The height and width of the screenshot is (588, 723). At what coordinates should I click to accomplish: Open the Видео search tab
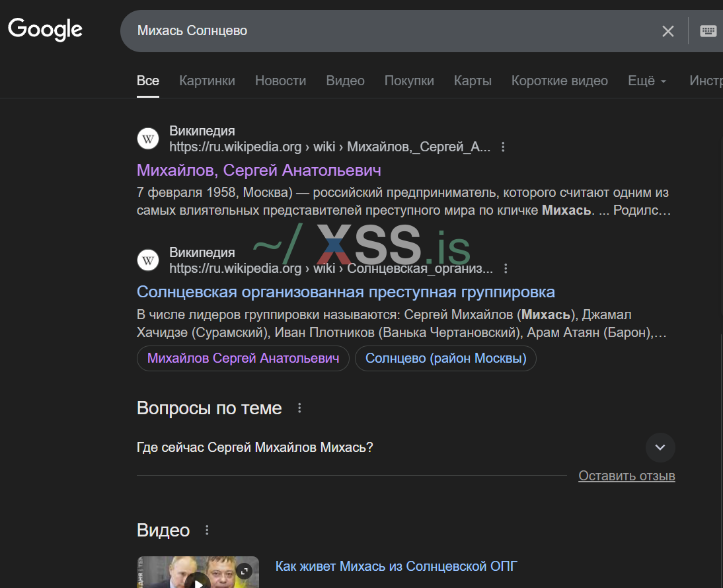[x=345, y=81]
